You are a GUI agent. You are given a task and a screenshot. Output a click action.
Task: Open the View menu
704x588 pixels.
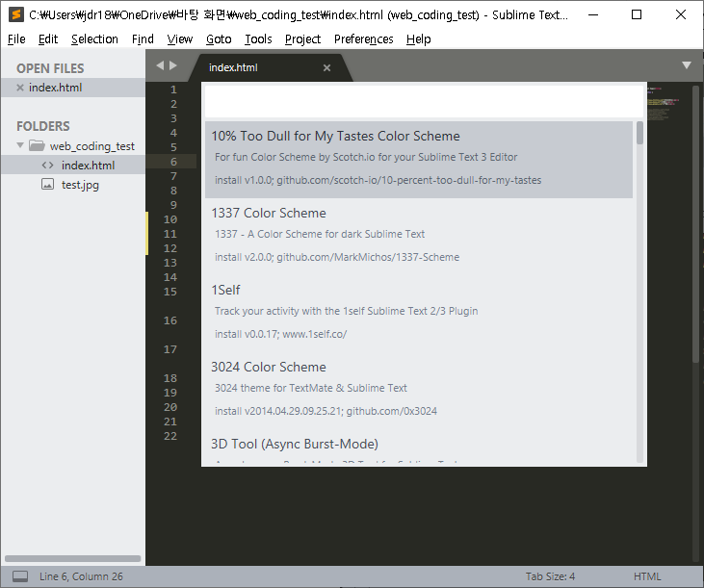pyautogui.click(x=180, y=39)
